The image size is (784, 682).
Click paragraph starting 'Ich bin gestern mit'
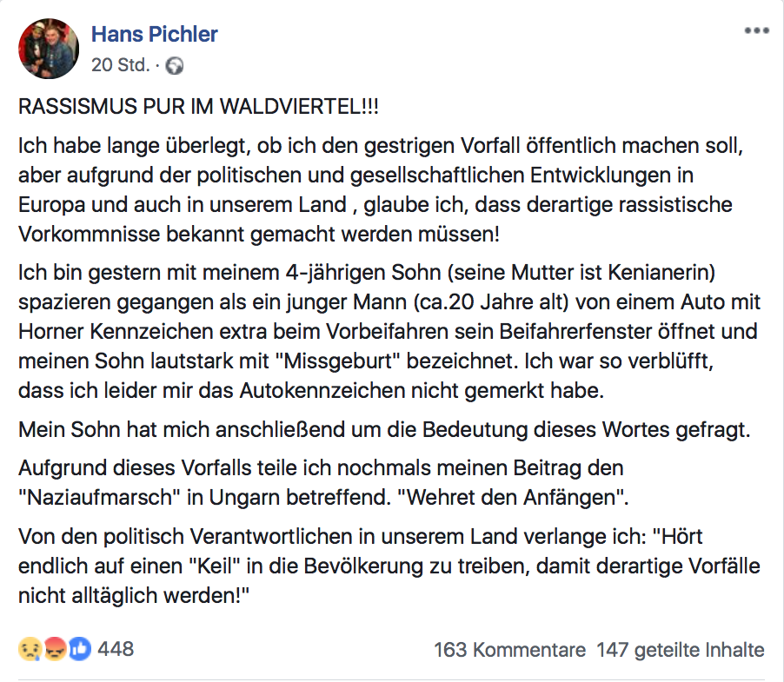point(389,331)
